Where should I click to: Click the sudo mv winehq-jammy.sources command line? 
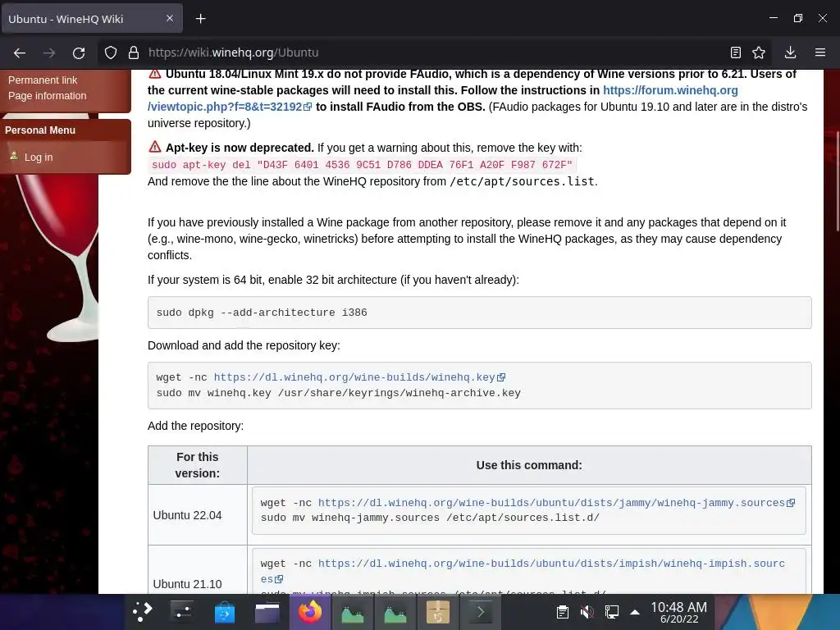click(430, 518)
